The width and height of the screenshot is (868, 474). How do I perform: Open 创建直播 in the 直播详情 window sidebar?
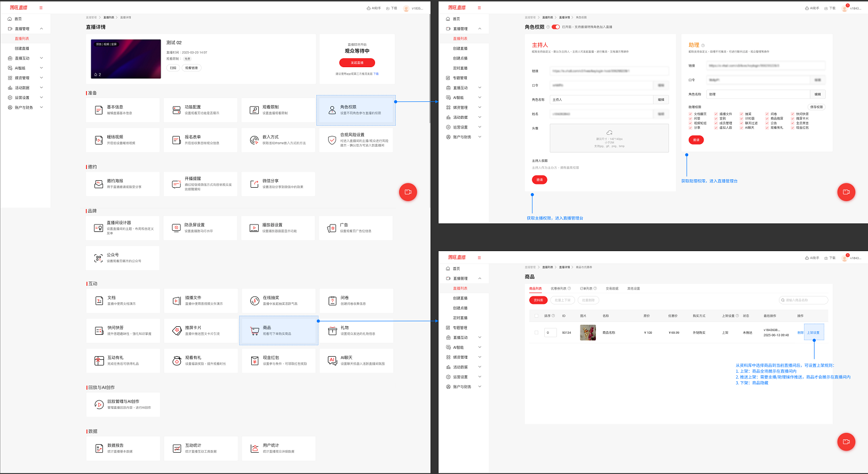(x=22, y=49)
